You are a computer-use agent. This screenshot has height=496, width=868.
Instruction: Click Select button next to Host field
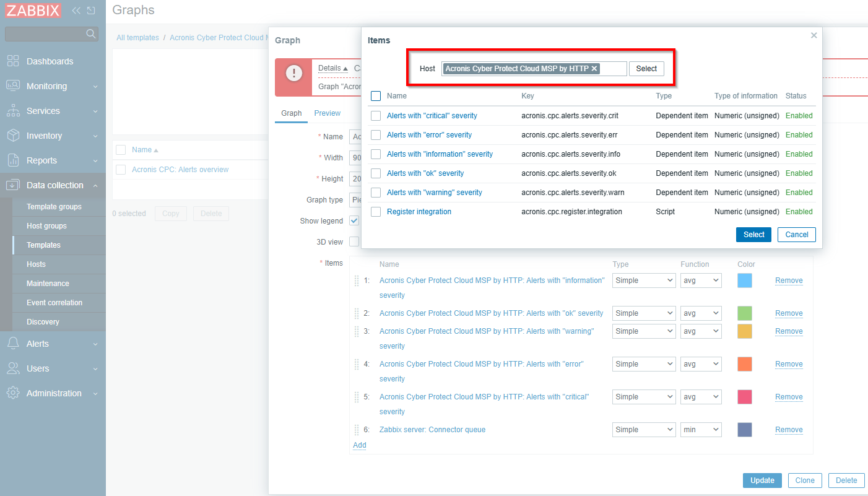pyautogui.click(x=646, y=69)
